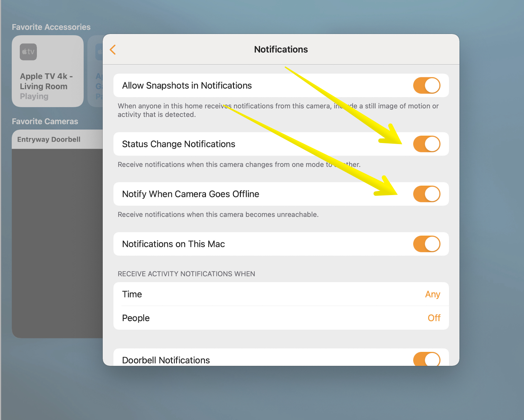Toggle Allow Snapshots in Notifications switch

[426, 85]
